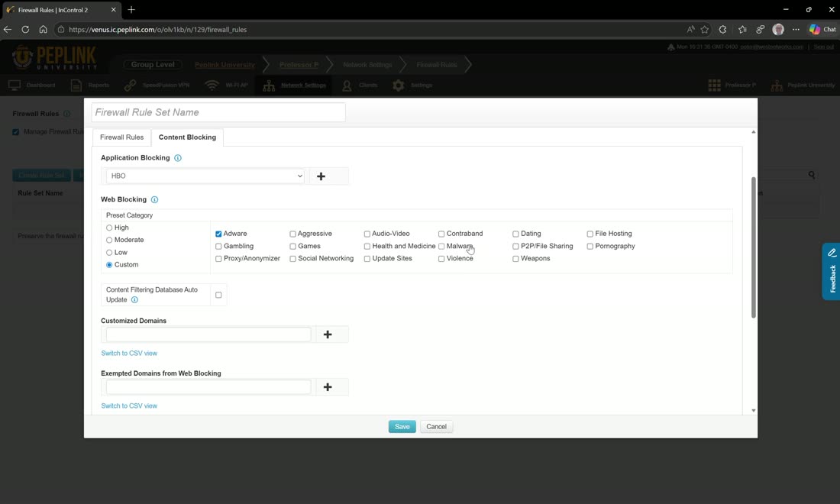The image size is (840, 504).
Task: Uncheck the Adware category
Action: pos(218,234)
